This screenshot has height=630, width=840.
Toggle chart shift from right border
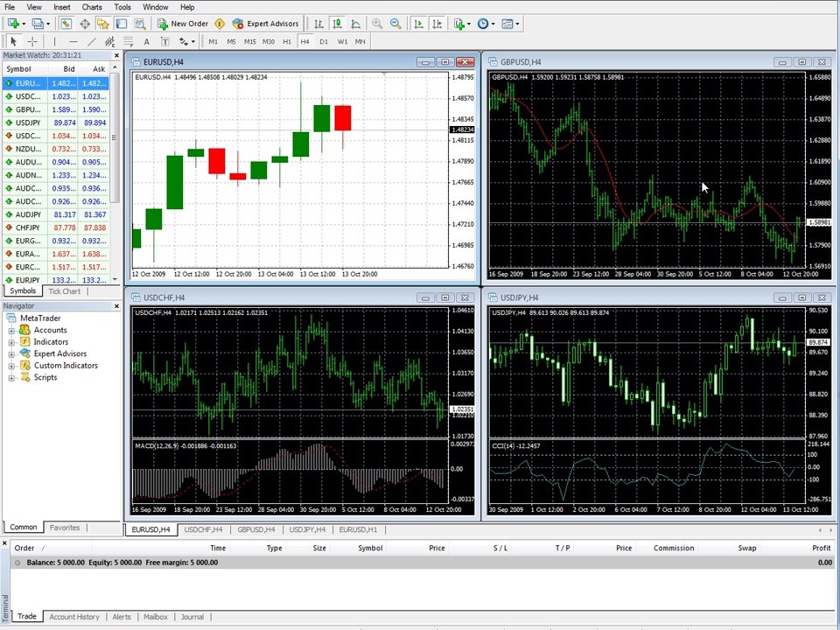coord(437,24)
